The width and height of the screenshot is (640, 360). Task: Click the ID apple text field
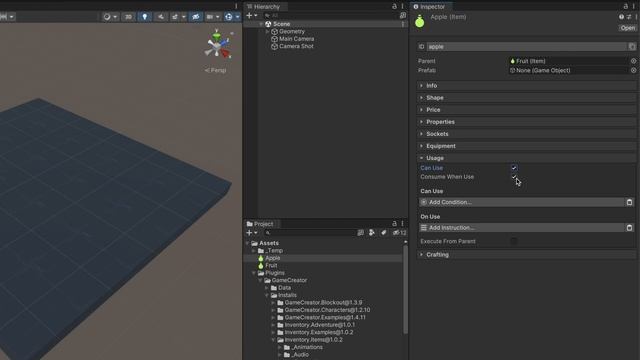click(526, 47)
